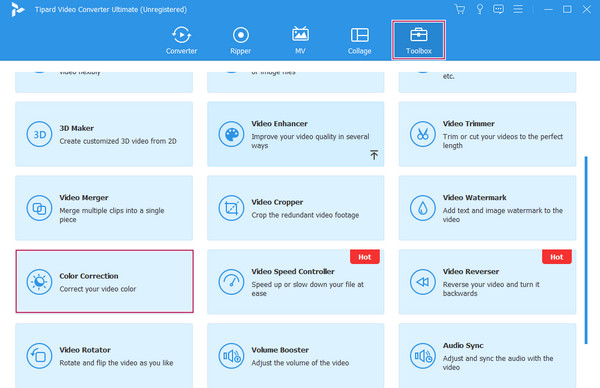Click the Video Cropper icon
This screenshot has height=388, width=600.
231,208
